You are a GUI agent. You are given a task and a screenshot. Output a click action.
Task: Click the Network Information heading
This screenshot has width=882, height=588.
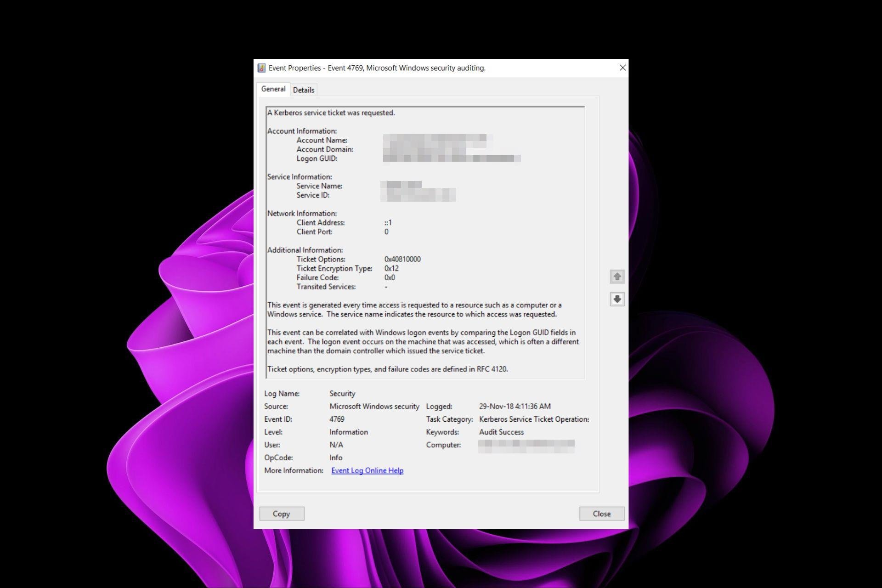click(302, 214)
